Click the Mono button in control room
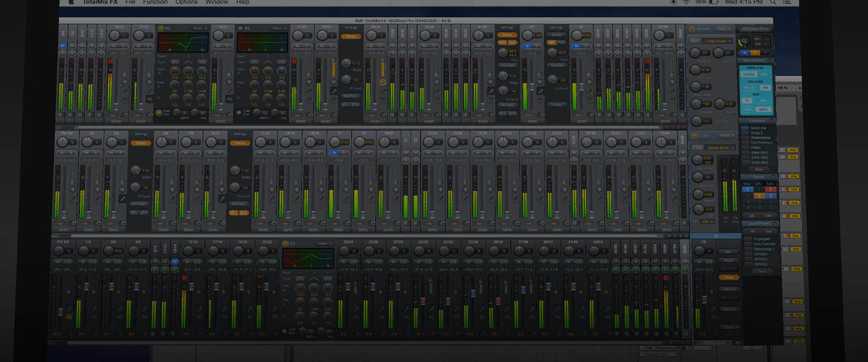The width and height of the screenshot is (868, 362). [x=729, y=277]
